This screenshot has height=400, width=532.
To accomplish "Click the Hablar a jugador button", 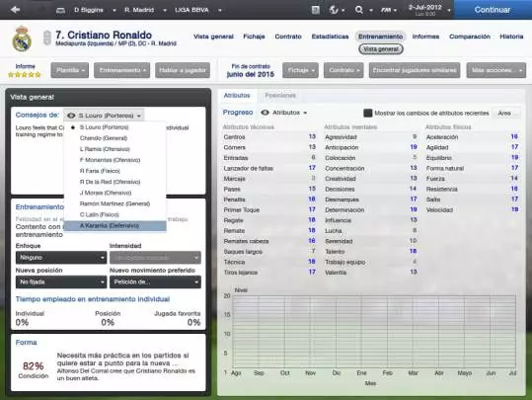I will (x=183, y=70).
